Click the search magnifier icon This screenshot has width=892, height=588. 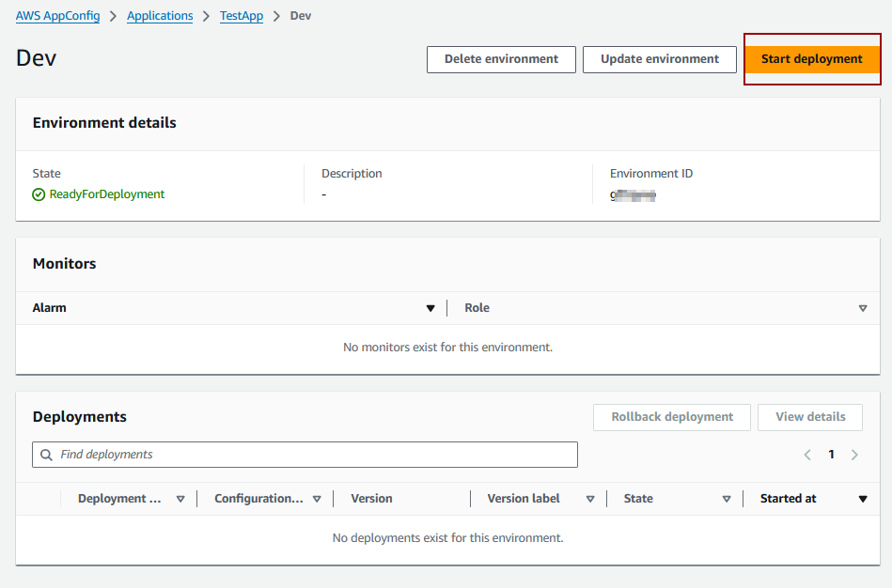[x=46, y=455]
